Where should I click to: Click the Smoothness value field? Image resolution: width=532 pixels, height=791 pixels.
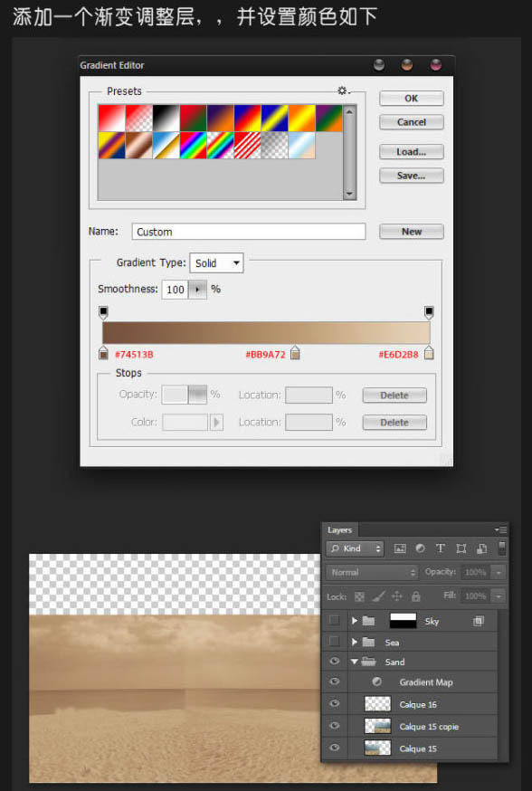click(175, 290)
